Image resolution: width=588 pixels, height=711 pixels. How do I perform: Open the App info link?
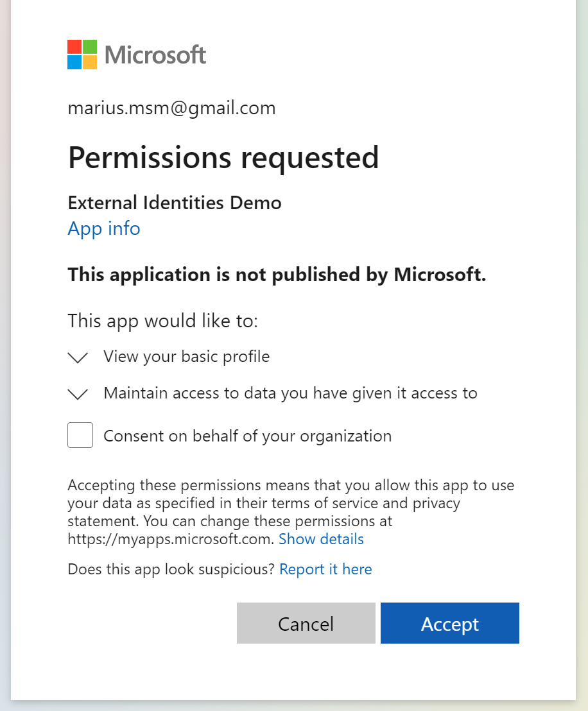pyautogui.click(x=104, y=228)
